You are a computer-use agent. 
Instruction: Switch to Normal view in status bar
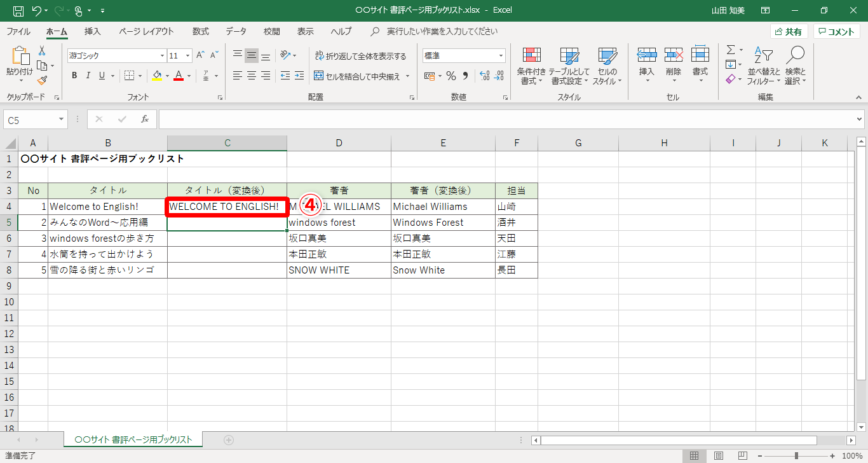[694, 455]
